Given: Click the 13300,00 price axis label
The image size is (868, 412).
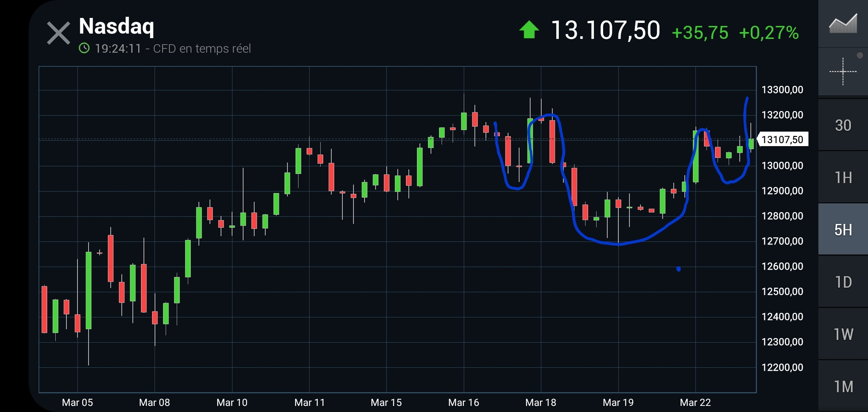Looking at the screenshot, I should coord(782,90).
